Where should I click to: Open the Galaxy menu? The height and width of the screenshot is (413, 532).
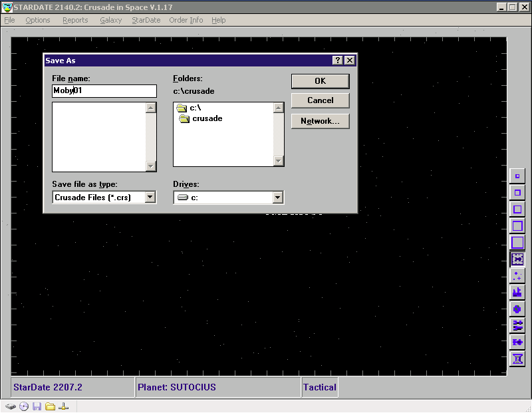[110, 20]
